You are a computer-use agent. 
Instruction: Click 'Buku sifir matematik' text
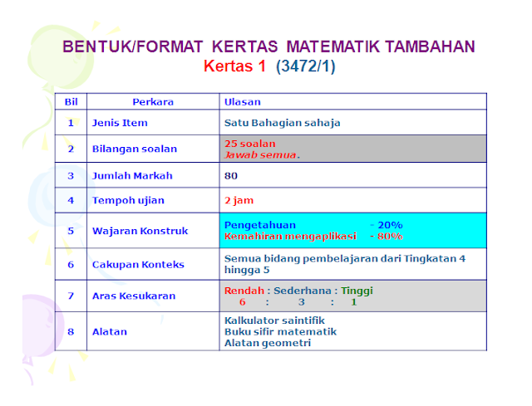[x=280, y=332]
